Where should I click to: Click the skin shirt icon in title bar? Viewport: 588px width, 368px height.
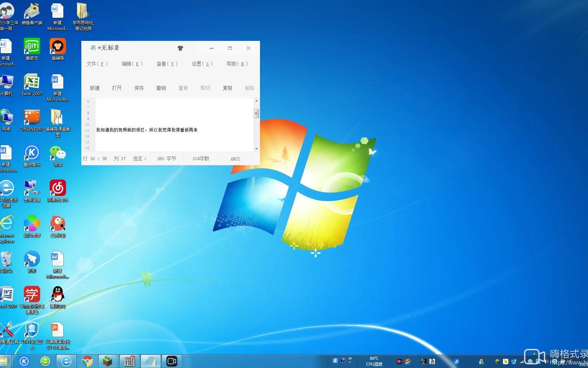[x=180, y=48]
